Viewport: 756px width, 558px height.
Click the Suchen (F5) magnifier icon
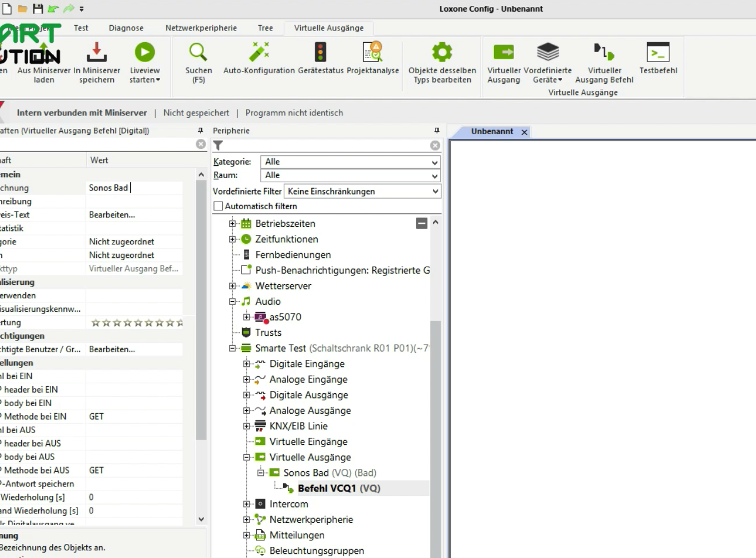coord(198,52)
